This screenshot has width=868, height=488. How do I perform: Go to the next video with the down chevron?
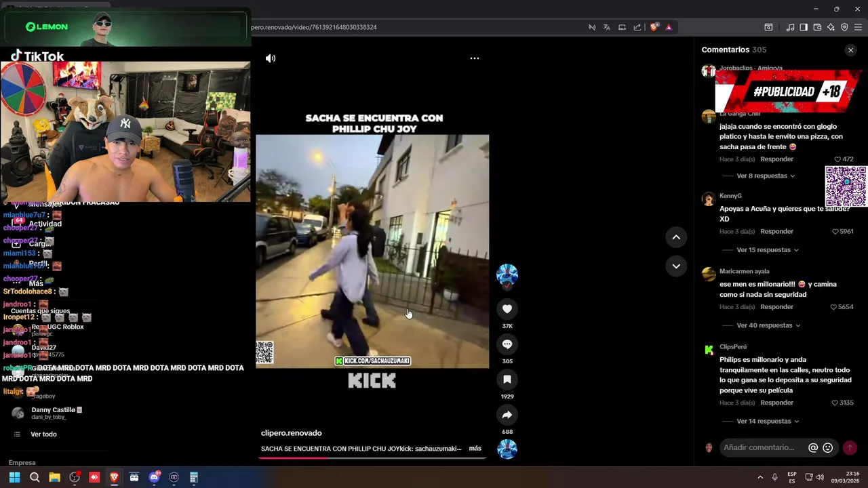(x=676, y=266)
